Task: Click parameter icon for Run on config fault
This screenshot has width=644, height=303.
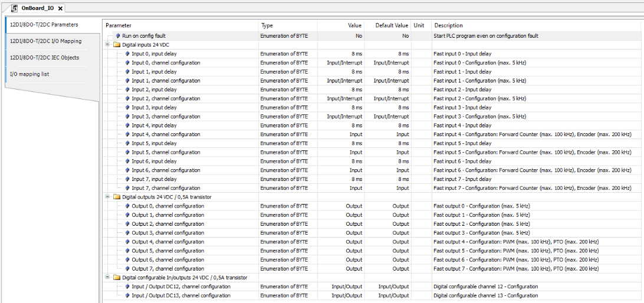Action: tap(119, 36)
